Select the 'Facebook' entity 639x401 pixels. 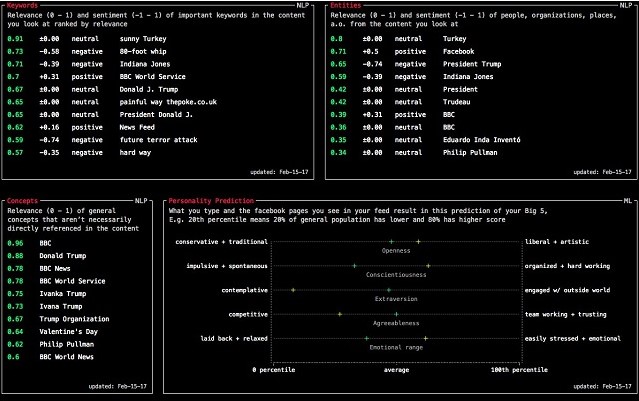458,52
